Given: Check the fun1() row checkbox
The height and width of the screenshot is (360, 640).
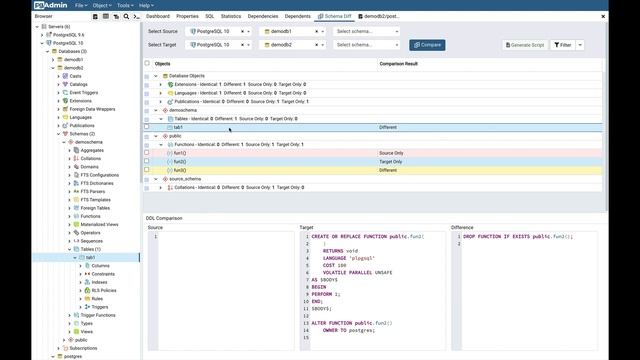Looking at the screenshot, I should click(x=147, y=153).
